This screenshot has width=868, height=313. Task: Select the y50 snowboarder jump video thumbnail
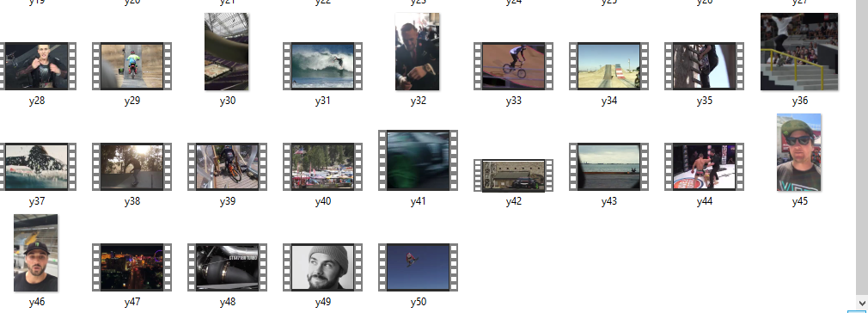[418, 267]
